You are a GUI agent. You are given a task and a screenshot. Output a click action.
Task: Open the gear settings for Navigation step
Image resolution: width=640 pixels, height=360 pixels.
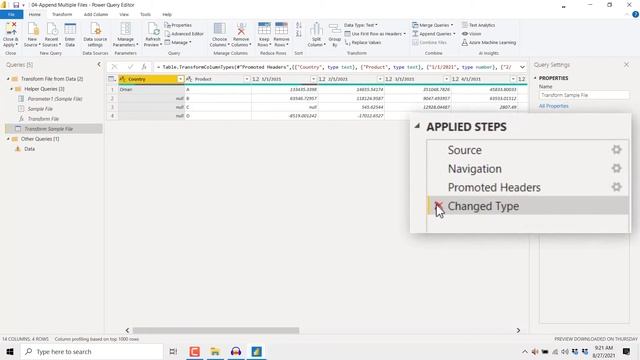[616, 168]
